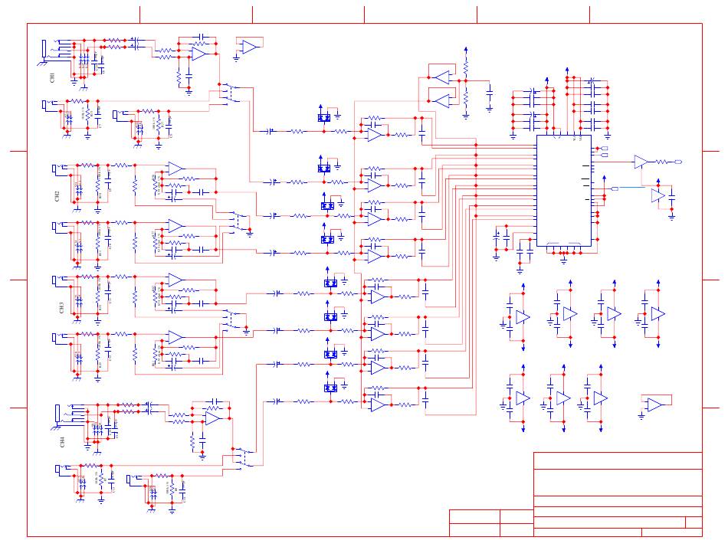
Task: Select the large multi-pin IC block
Action: coord(564,191)
